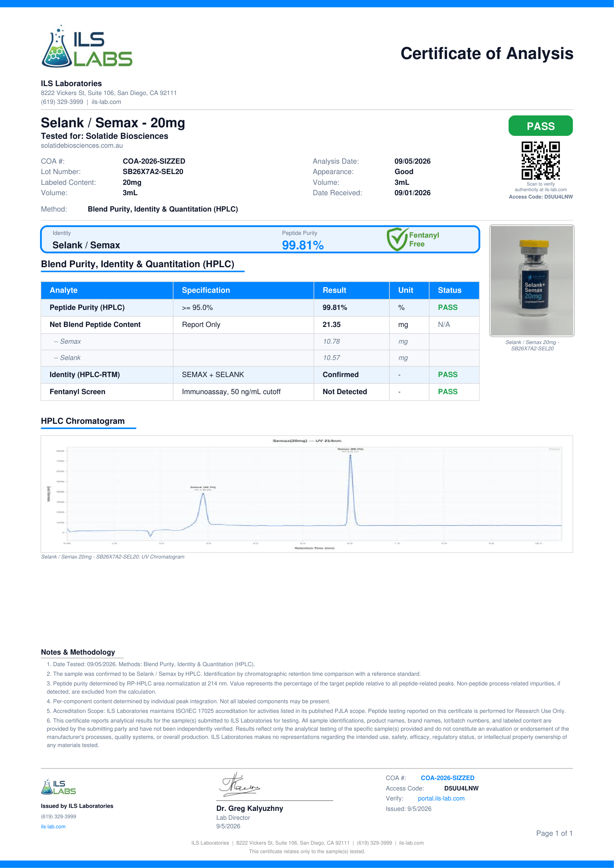Click 'Access Code: D5UU4LNW' under QR code
The height and width of the screenshot is (868, 614).
[540, 197]
